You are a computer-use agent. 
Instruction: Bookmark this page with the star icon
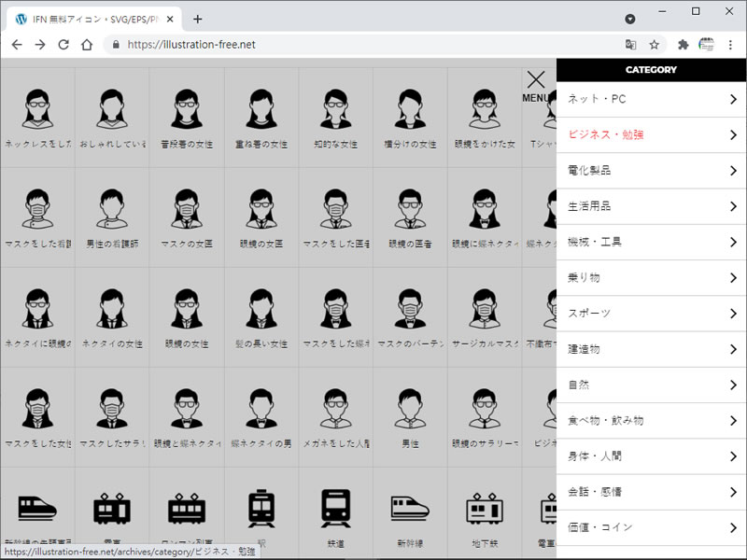[x=655, y=44]
